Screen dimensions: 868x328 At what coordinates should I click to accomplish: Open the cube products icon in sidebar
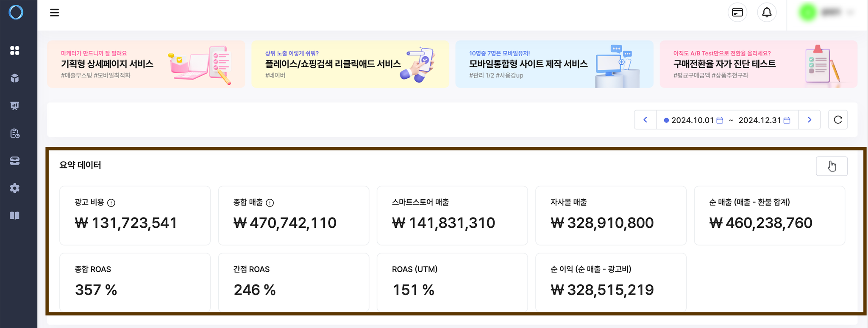15,78
